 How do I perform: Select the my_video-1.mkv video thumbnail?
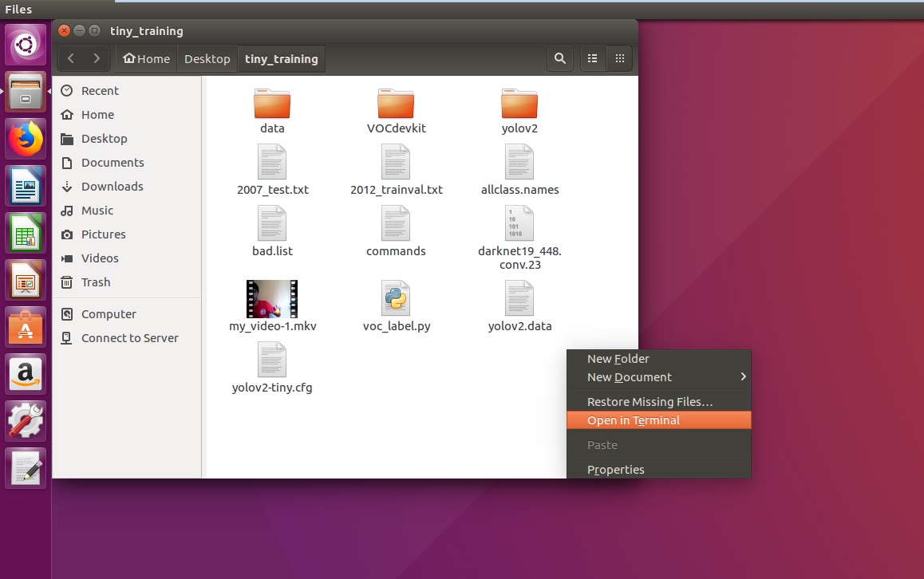(271, 299)
